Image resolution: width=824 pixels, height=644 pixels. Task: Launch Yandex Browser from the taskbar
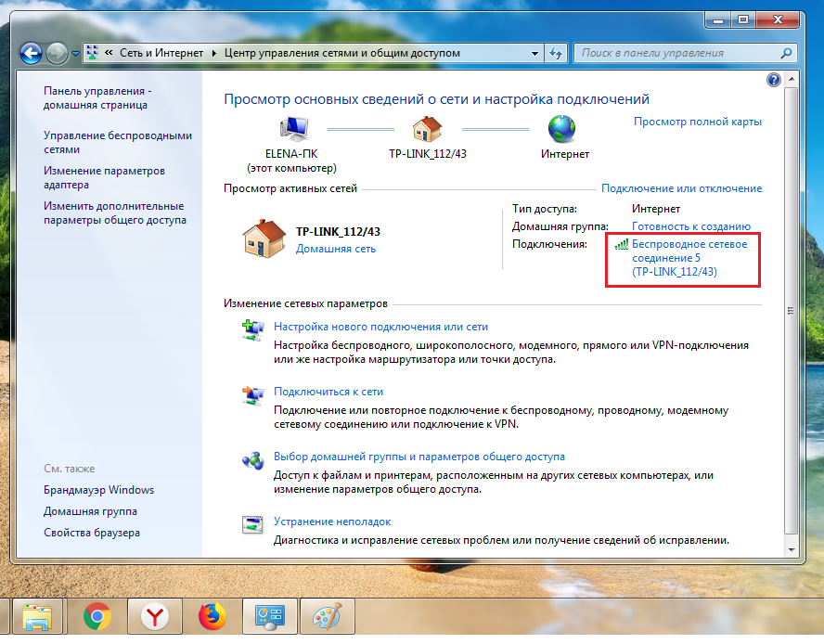(x=154, y=617)
